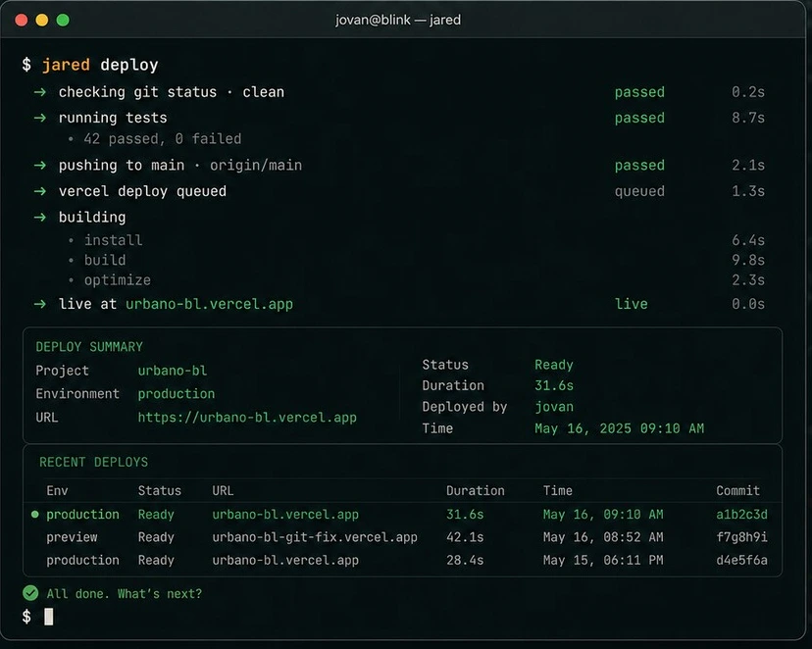The image size is (812, 649).
Task: Click the 42.1s duration cell
Action: point(465,537)
